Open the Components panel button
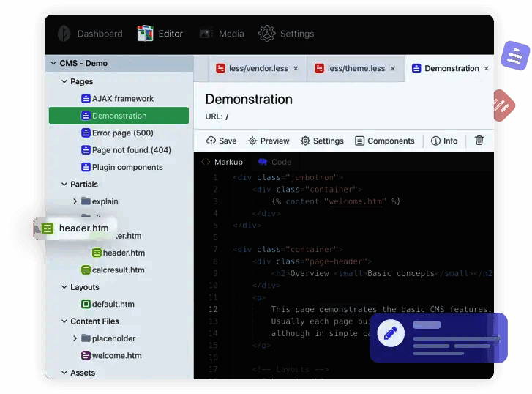The height and width of the screenshot is (394, 532). click(384, 141)
